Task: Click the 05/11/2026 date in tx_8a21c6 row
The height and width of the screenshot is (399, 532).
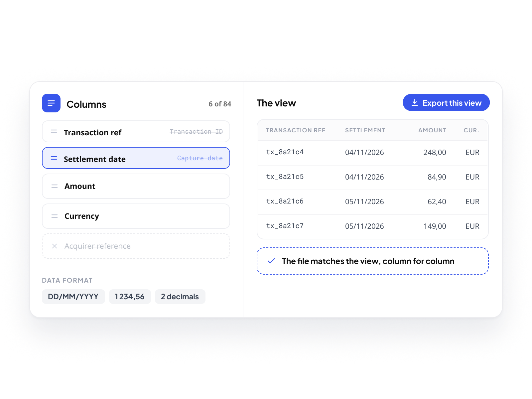Action: 364,201
